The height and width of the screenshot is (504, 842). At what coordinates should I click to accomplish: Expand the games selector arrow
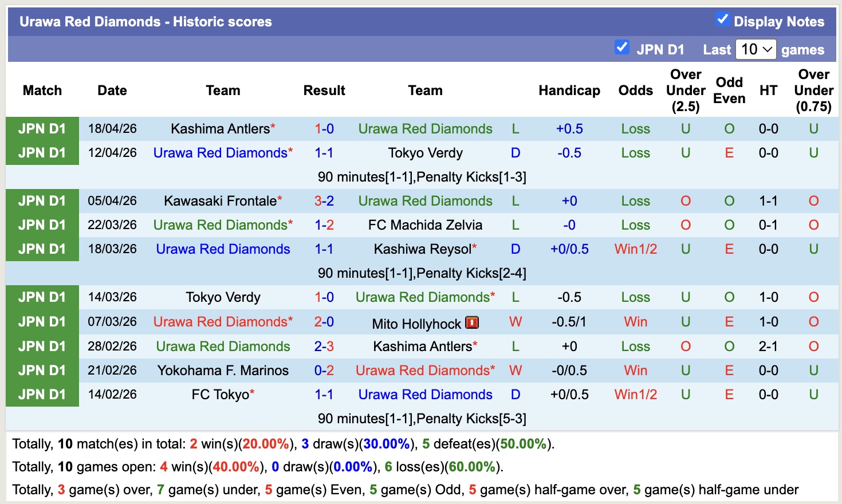[x=768, y=49]
